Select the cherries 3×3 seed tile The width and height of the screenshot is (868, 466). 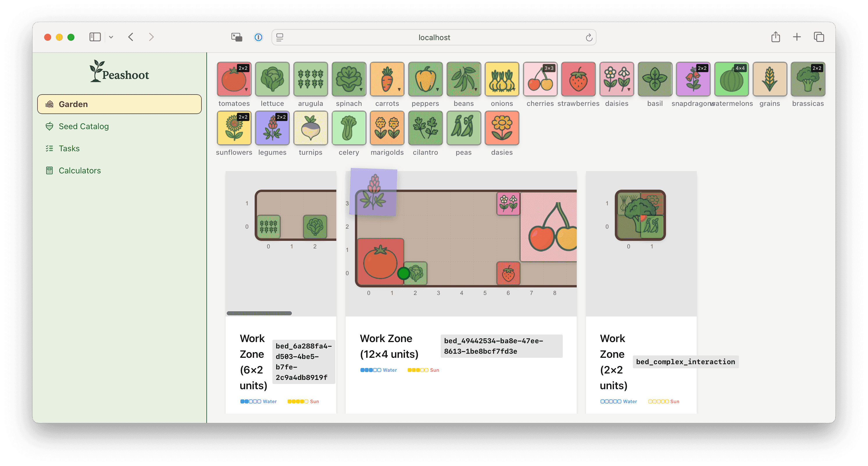540,79
